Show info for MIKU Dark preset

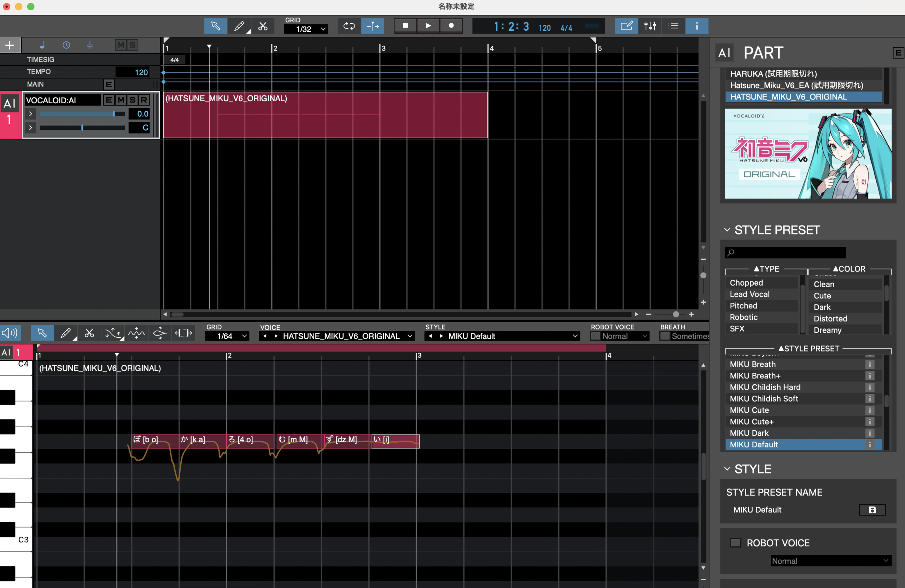click(x=870, y=433)
